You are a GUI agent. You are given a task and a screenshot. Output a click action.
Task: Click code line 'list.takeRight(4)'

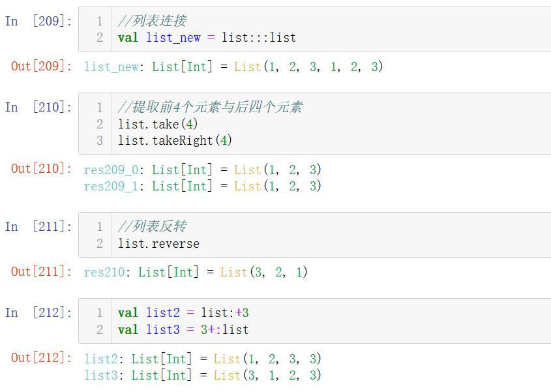(175, 141)
